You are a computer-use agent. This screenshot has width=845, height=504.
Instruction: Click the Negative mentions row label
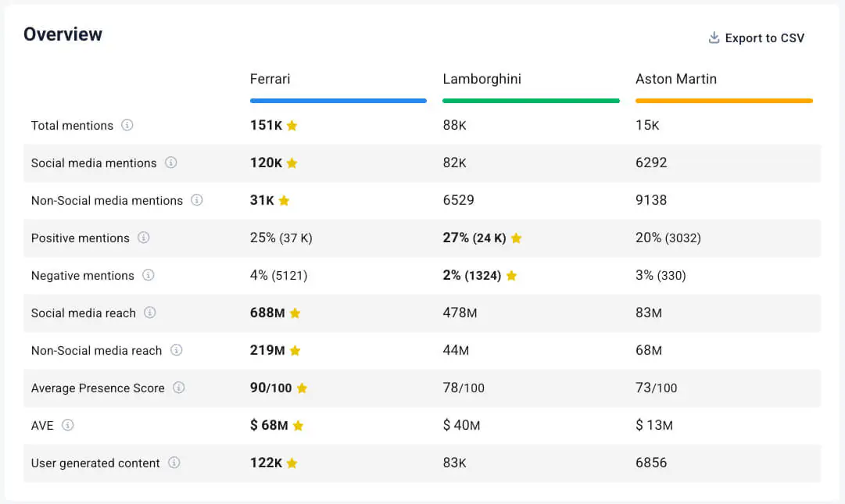click(x=82, y=276)
